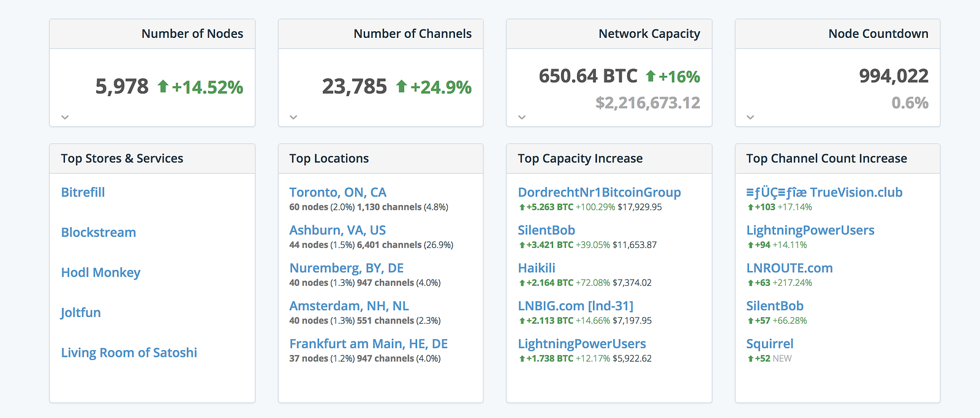
Task: Open the Toronto, ON, CA location
Action: coord(337,192)
